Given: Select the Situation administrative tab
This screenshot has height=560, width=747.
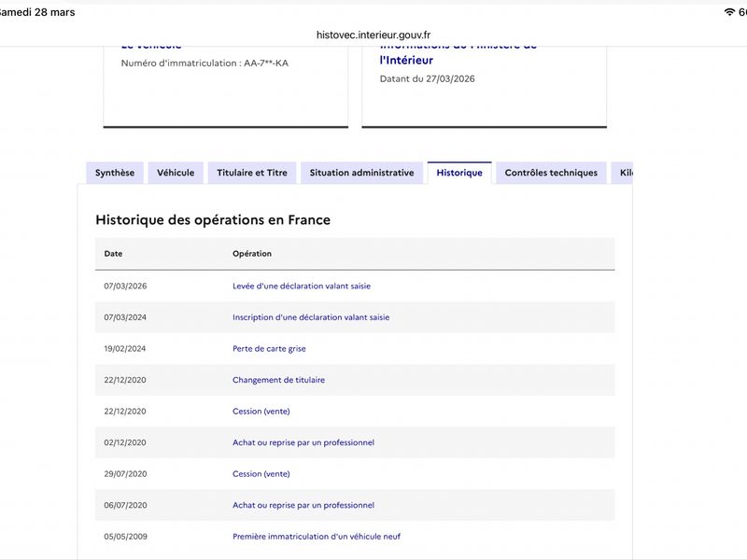Looking at the screenshot, I should pyautogui.click(x=361, y=173).
